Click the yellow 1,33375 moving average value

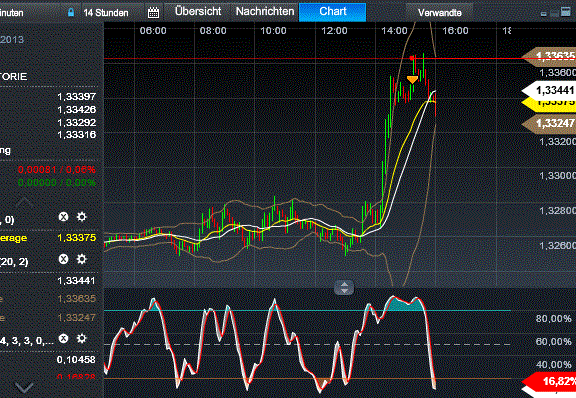[x=76, y=238]
